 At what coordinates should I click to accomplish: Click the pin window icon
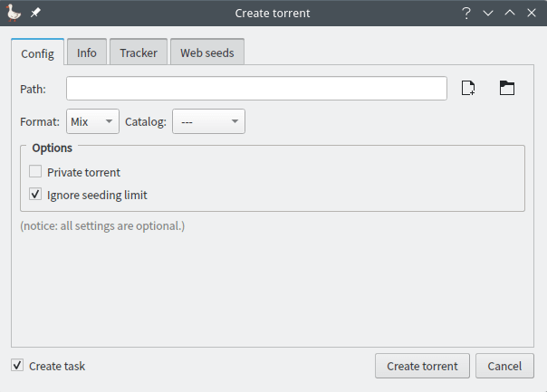35,13
